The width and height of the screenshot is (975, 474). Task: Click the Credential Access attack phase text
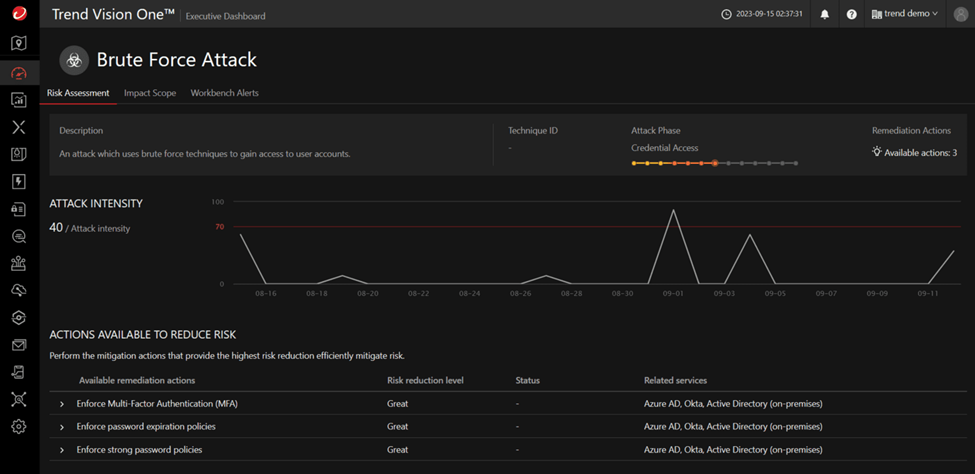pyautogui.click(x=665, y=148)
